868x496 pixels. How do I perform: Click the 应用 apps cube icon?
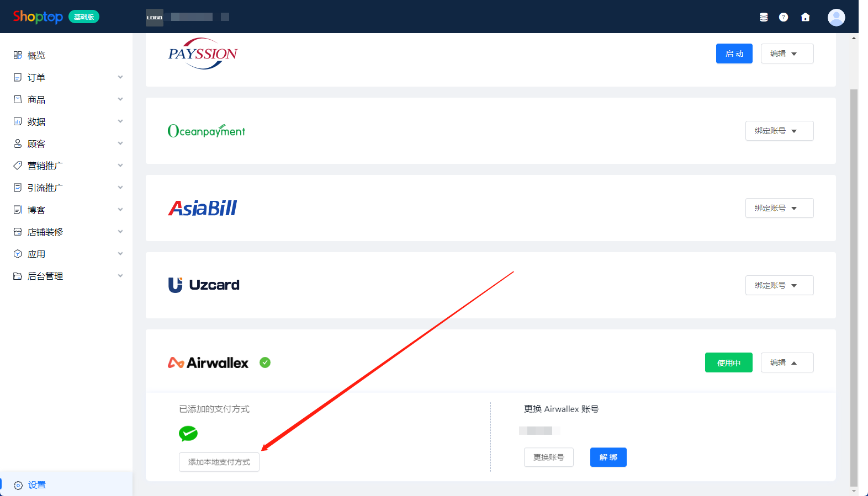coord(18,254)
